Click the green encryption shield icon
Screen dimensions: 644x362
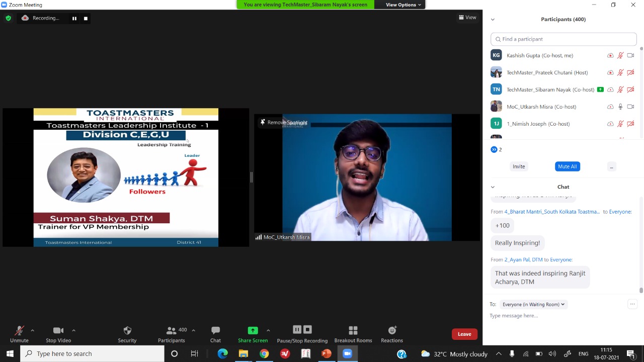click(8, 18)
